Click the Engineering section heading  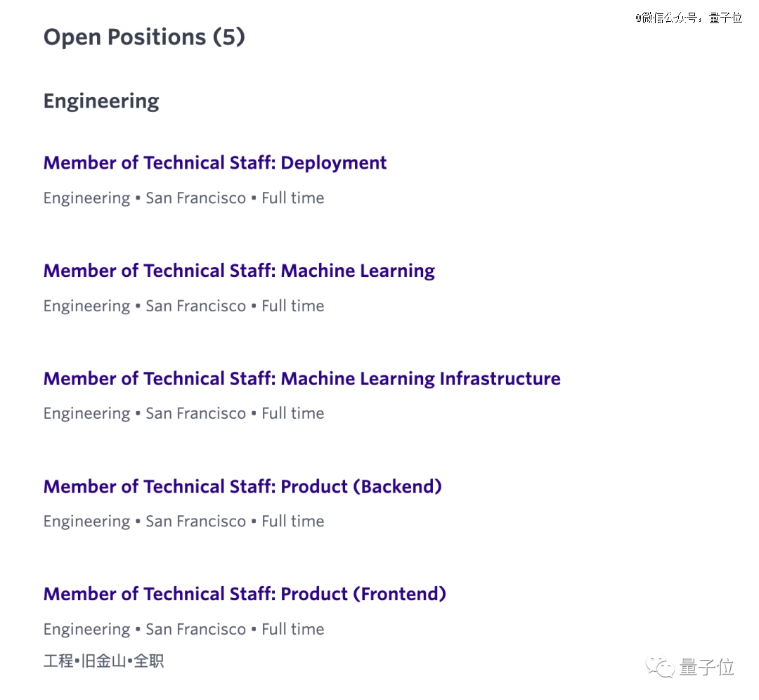click(x=101, y=102)
